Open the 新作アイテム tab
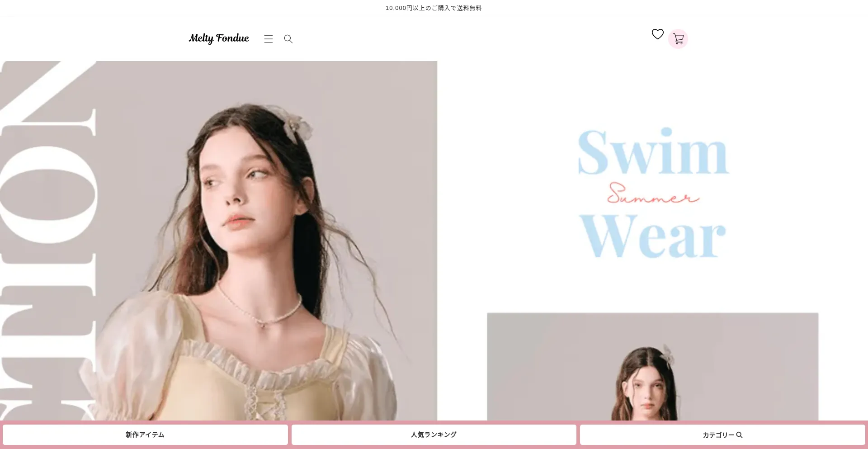The height and width of the screenshot is (449, 868). coord(145,435)
